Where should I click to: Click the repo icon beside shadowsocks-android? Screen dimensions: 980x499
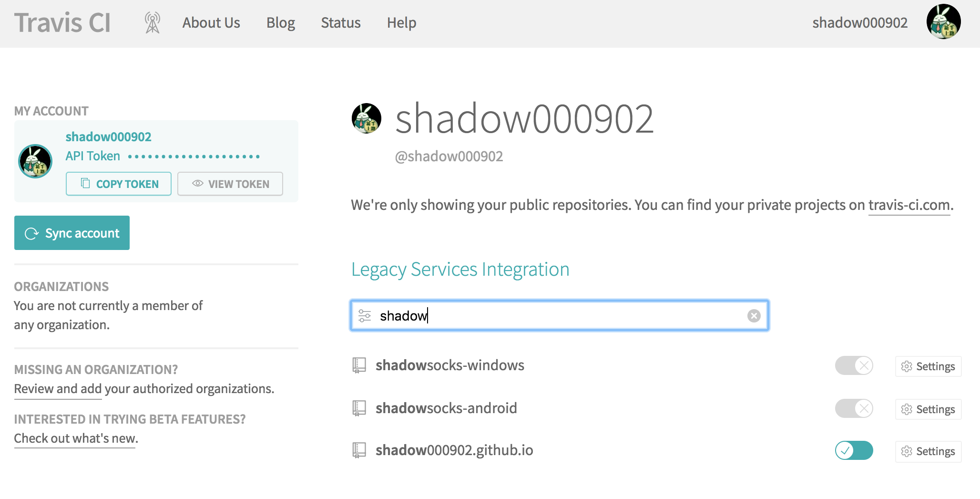pyautogui.click(x=359, y=408)
